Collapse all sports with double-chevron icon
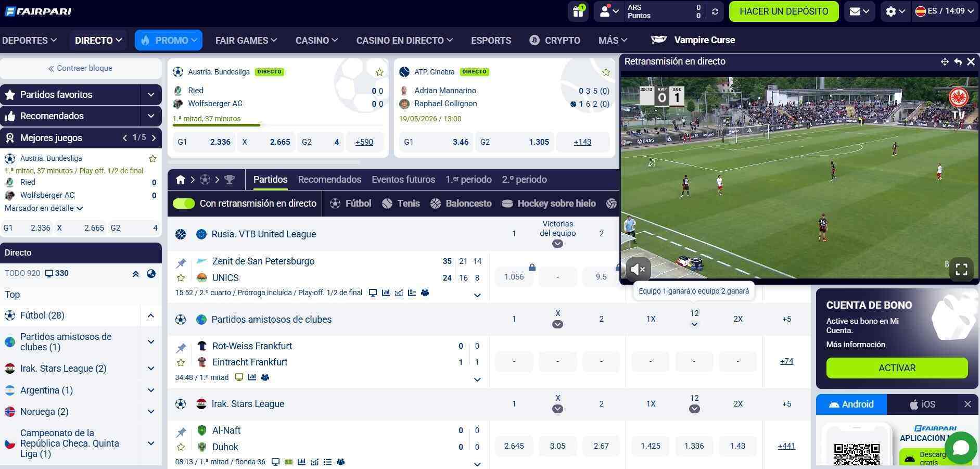The image size is (980, 469). click(135, 274)
